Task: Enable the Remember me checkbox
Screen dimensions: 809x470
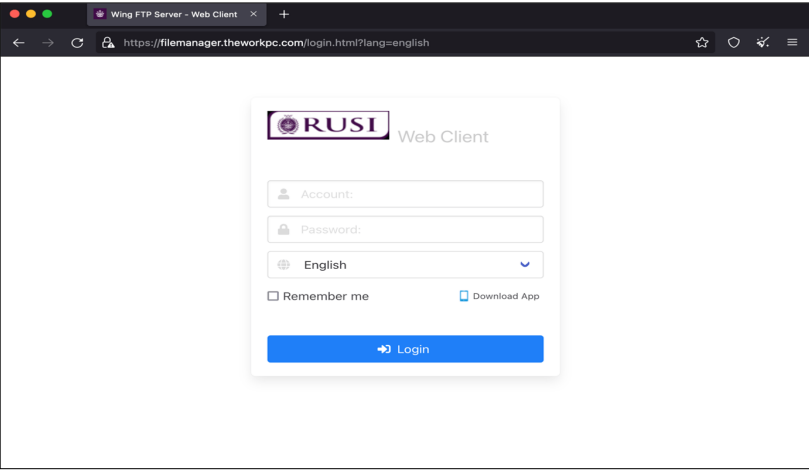Action: point(273,296)
